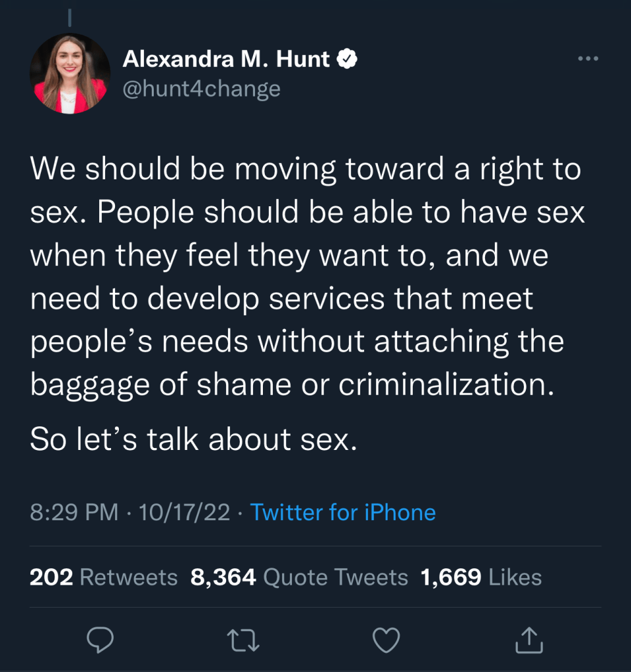The image size is (631, 672).
Task: Click the Twitter for iPhone link
Action: pyautogui.click(x=343, y=512)
